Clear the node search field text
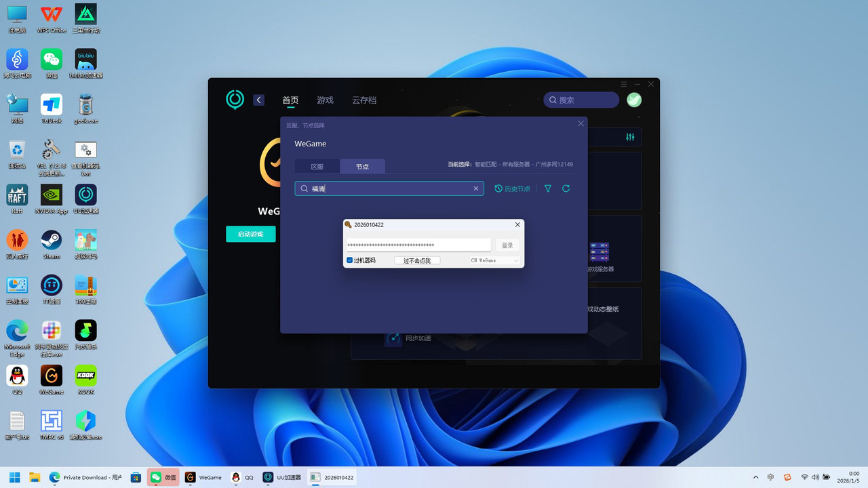Viewport: 868px width, 488px height. [476, 188]
